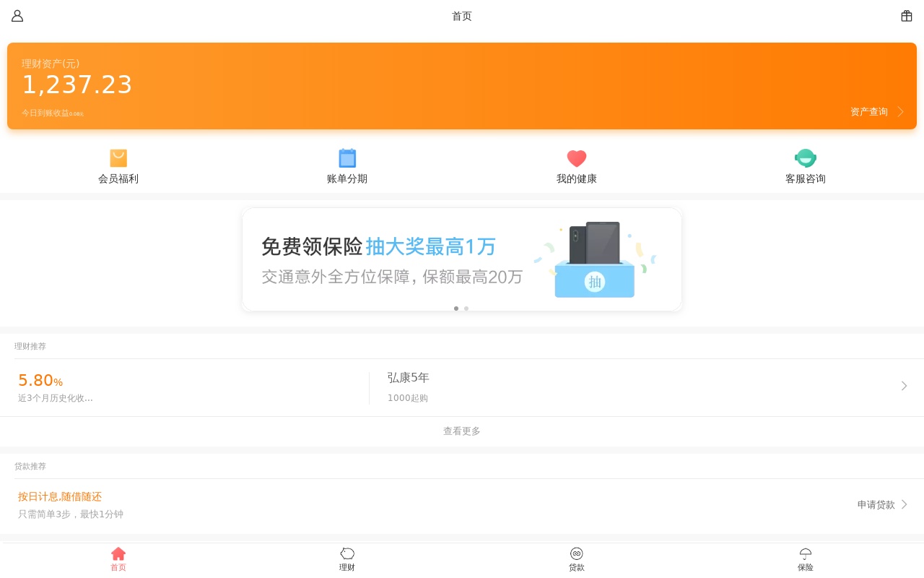Tap the 理财 piggy bank icon
The image size is (924, 578).
(347, 553)
